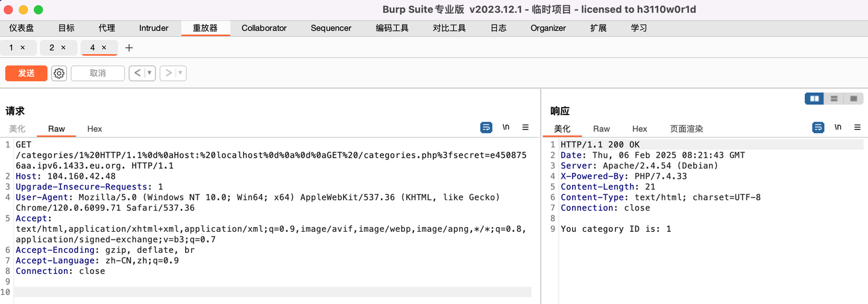The image size is (868, 304).
Task: Click the request Connection: close line
Action: click(60, 271)
